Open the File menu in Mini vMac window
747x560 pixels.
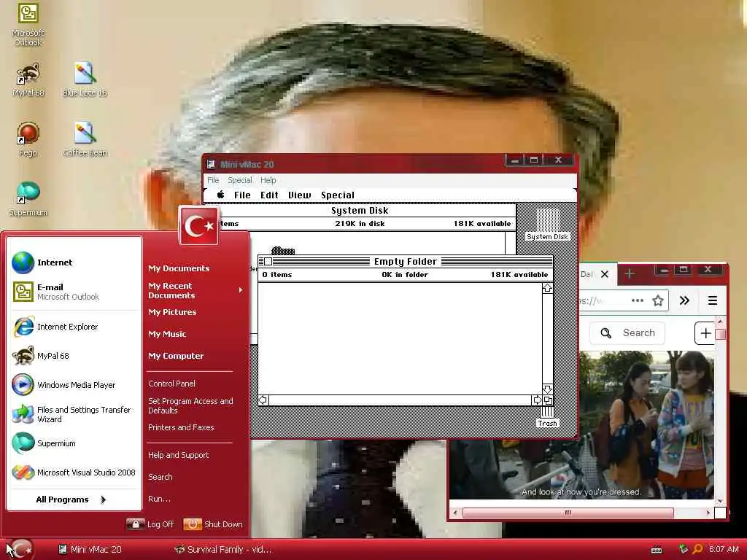click(213, 180)
